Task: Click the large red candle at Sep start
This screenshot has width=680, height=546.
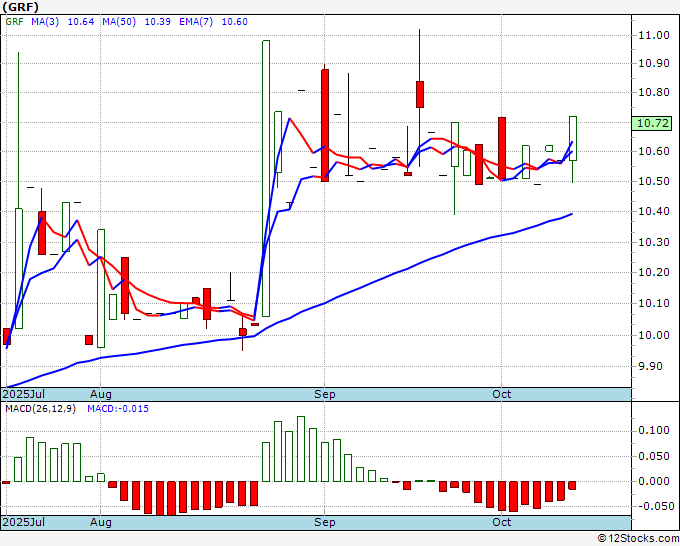Action: tap(325, 125)
